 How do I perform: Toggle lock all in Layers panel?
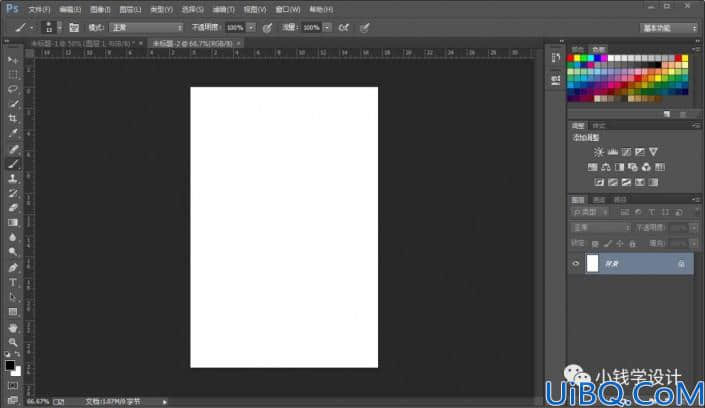click(x=633, y=244)
